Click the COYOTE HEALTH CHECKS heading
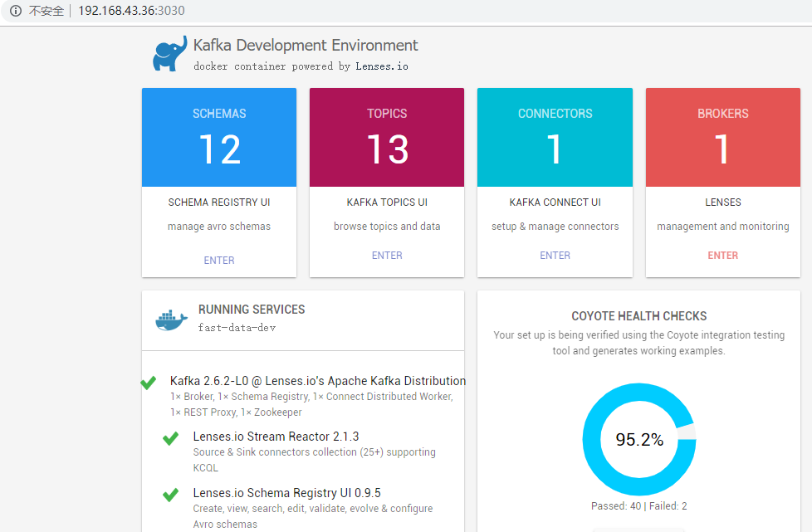Image resolution: width=812 pixels, height=532 pixels. point(639,316)
